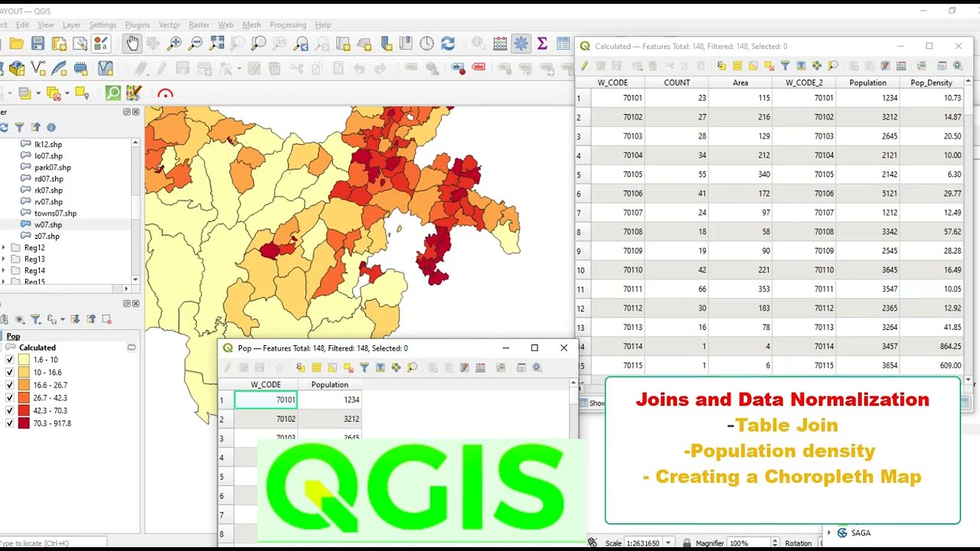Click Population header in Calculated table
The image size is (980, 551).
(x=867, y=83)
